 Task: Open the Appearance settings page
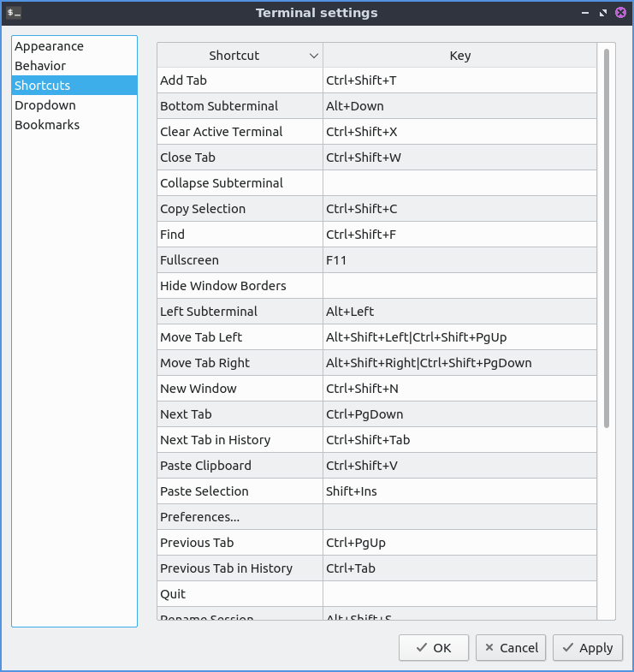tap(49, 46)
